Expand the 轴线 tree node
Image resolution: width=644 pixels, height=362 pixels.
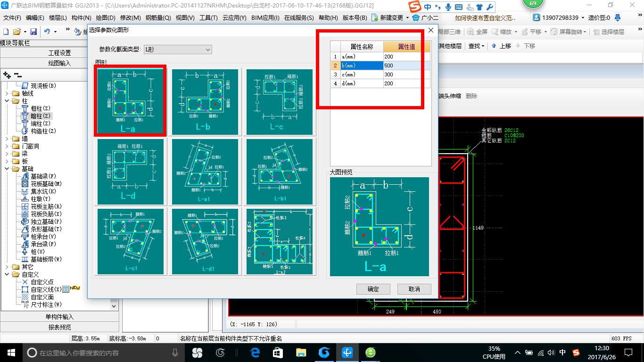point(7,93)
